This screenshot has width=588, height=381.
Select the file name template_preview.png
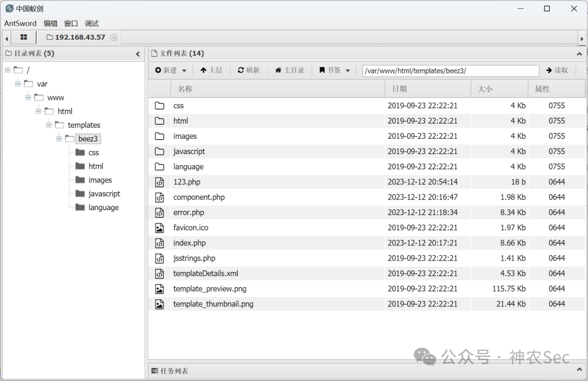[x=210, y=289]
